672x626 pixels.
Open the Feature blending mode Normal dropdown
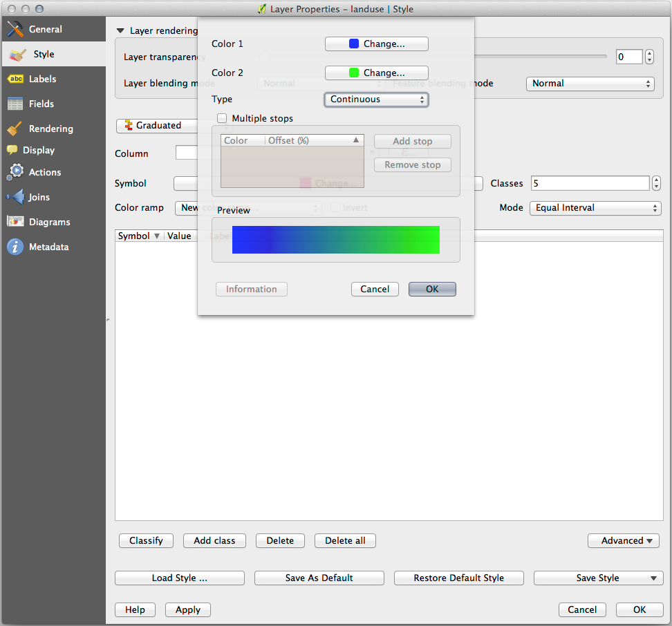tap(590, 84)
